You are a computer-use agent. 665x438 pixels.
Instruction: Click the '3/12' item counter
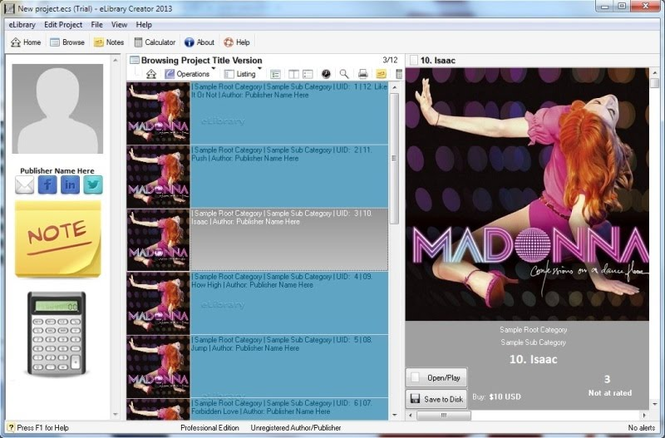point(390,60)
